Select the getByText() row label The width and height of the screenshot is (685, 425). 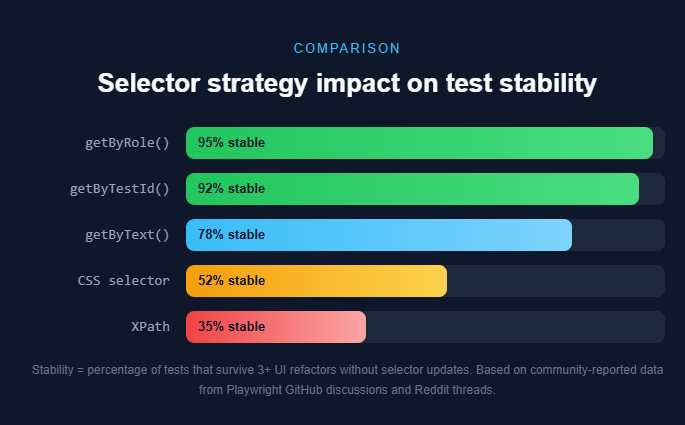(127, 235)
